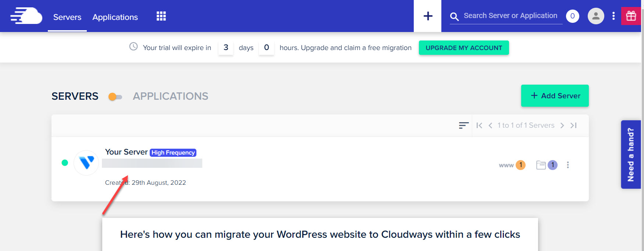Click the Vultr provider logo
This screenshot has height=251, width=644.
click(86, 163)
